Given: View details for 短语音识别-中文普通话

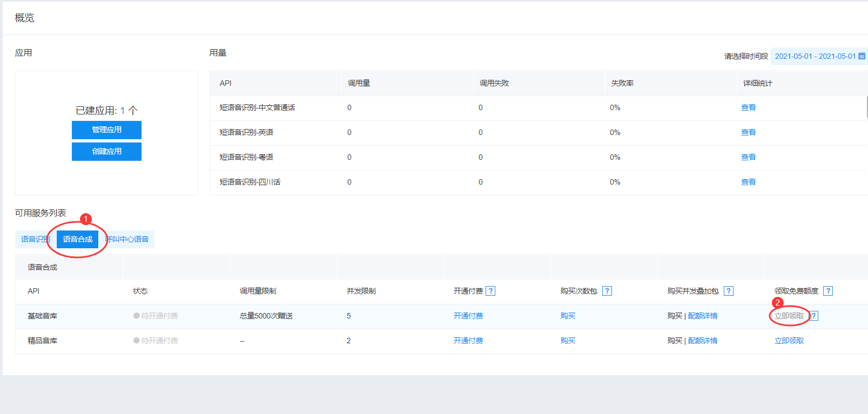Looking at the screenshot, I should coord(748,107).
